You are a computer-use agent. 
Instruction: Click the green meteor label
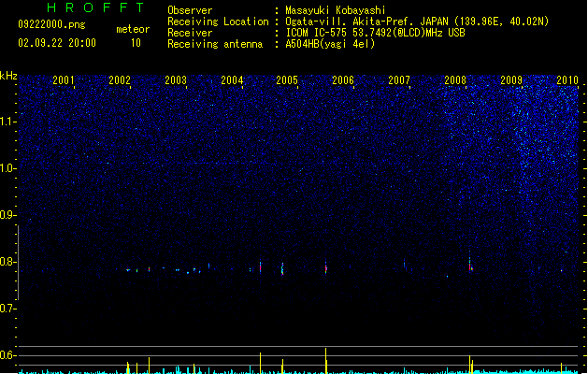tap(133, 29)
